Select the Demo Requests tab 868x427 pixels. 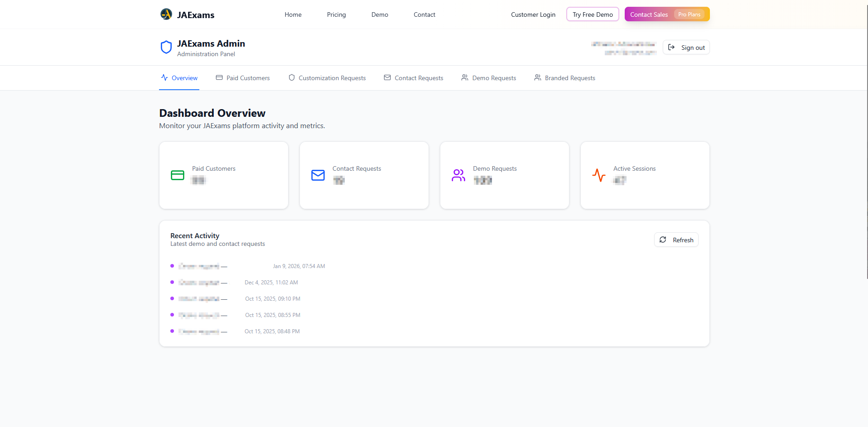489,78
